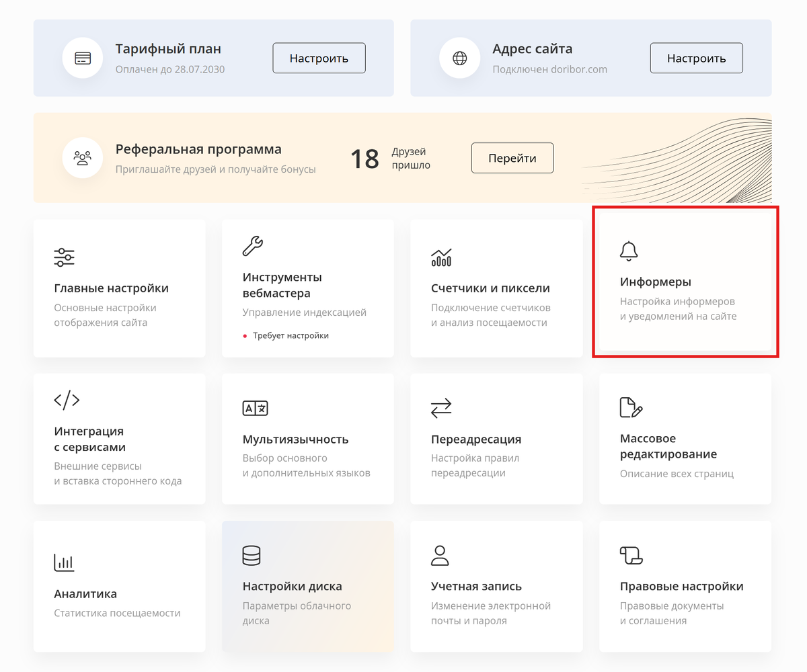The height and width of the screenshot is (672, 807).
Task: Click the code brackets icon for Интеграция
Action: click(67, 401)
